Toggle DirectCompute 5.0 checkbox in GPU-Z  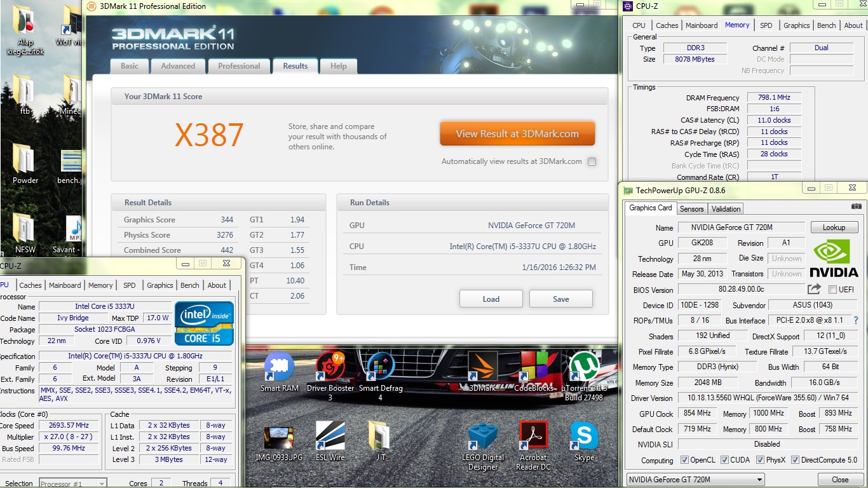(795, 460)
